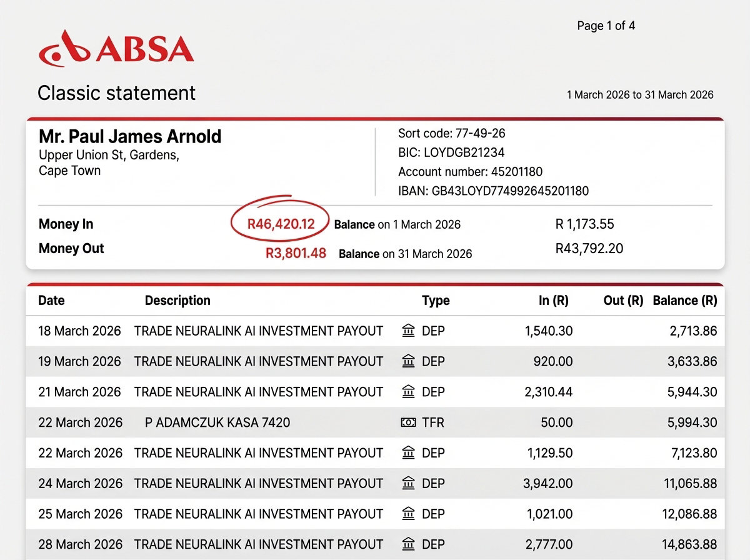This screenshot has width=750, height=560.
Task: Click the 25 March 2026 date cell
Action: (x=80, y=514)
